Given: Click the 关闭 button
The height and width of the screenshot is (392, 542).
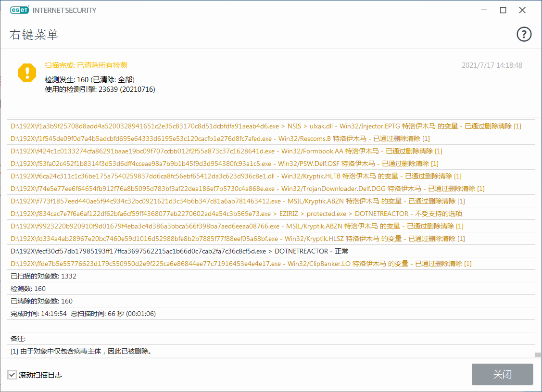Looking at the screenshot, I should click(502, 374).
